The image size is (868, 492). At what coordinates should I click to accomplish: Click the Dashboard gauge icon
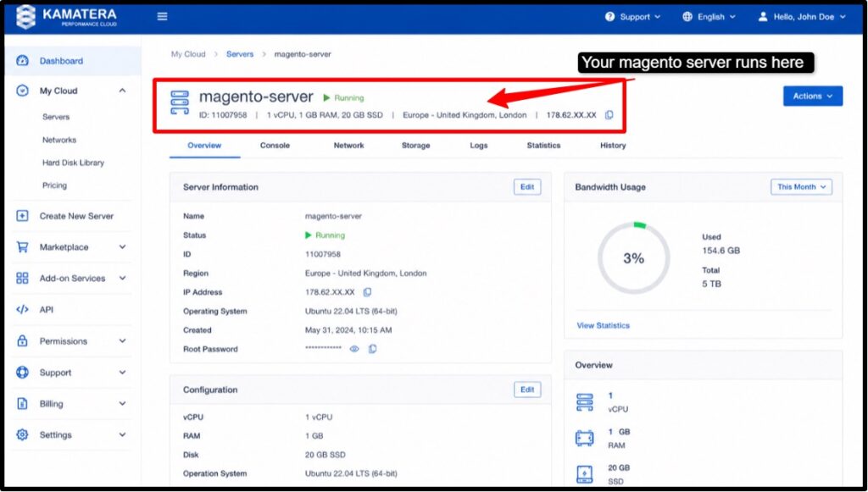[22, 61]
